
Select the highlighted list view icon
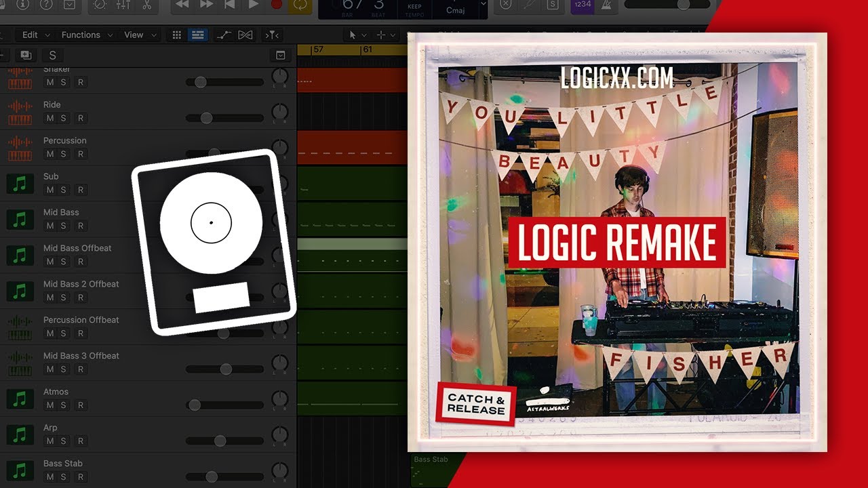click(198, 35)
